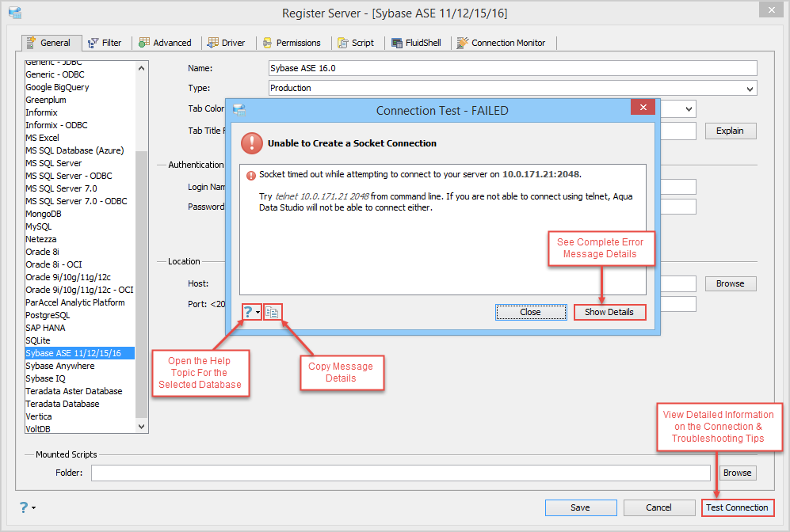Select SAP HANA in the list
The width and height of the screenshot is (790, 532).
45,328
